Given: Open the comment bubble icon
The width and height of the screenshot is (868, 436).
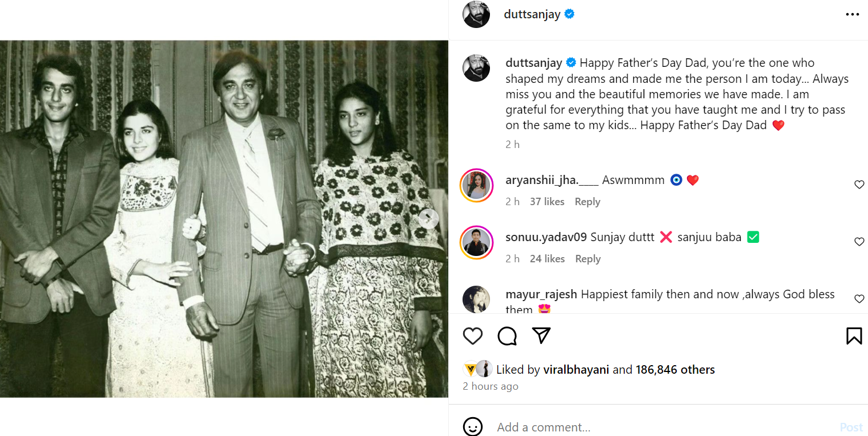Looking at the screenshot, I should 507,336.
